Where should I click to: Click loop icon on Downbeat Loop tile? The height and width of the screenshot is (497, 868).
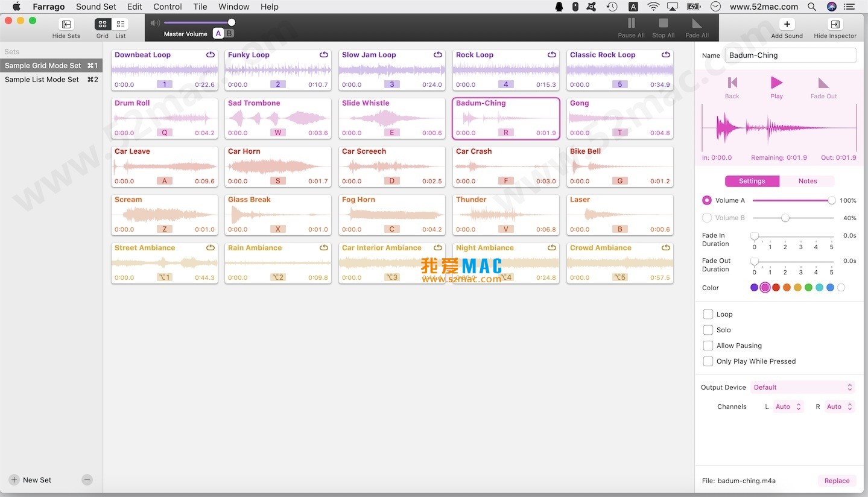(211, 54)
